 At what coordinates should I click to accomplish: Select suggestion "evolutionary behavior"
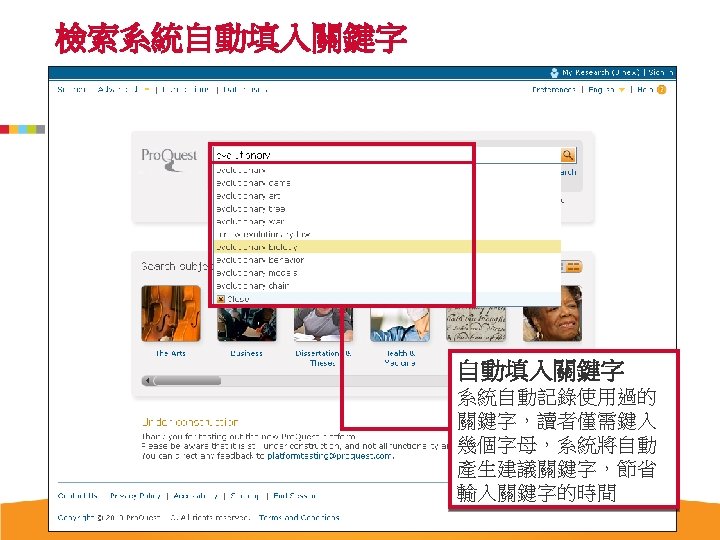click(387, 260)
